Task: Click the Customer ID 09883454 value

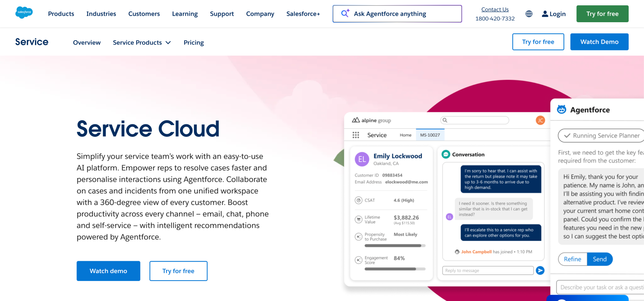Action: point(392,175)
